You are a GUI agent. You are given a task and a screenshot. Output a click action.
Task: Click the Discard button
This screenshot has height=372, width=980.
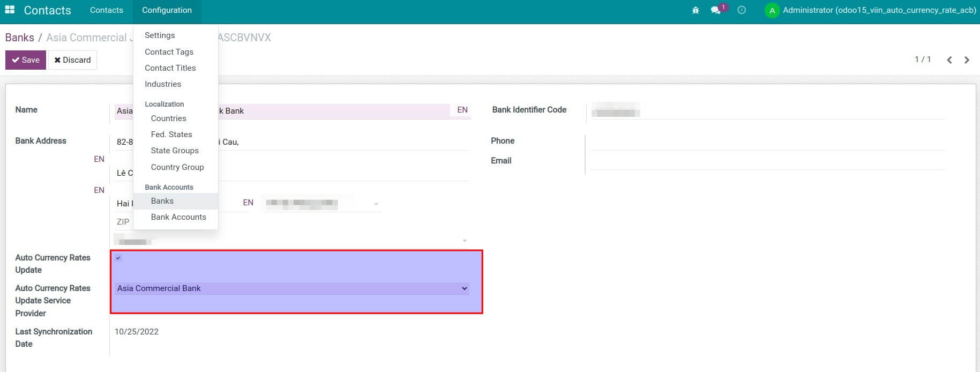click(x=72, y=60)
